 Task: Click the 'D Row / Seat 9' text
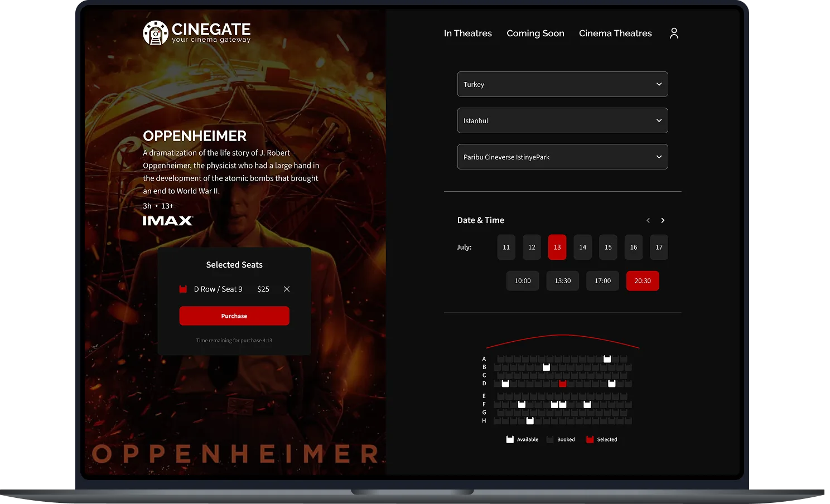click(218, 289)
